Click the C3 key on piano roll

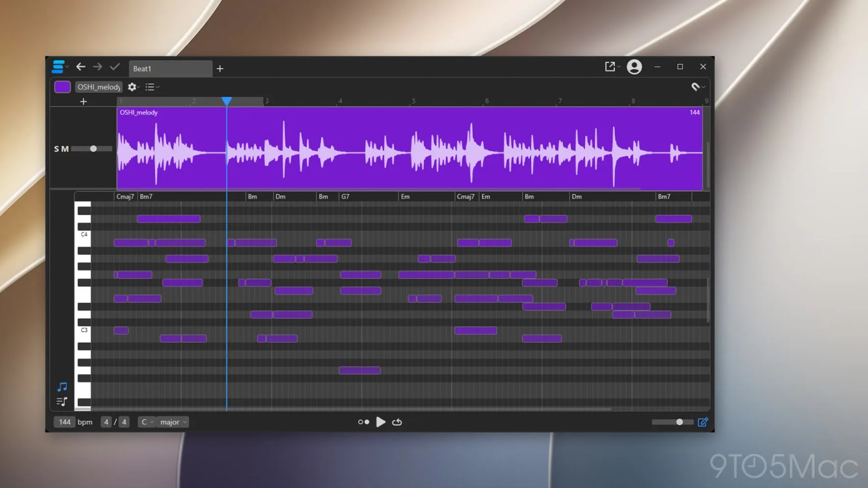(84, 330)
